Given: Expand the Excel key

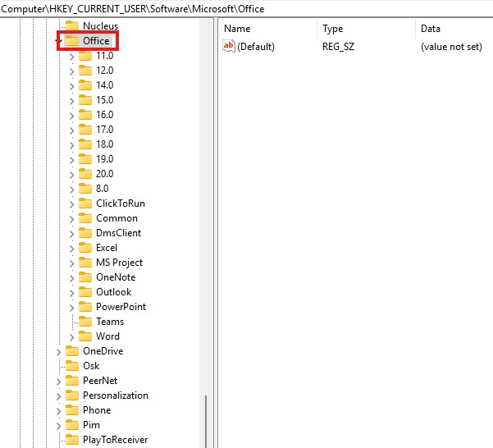Looking at the screenshot, I should pos(71,249).
